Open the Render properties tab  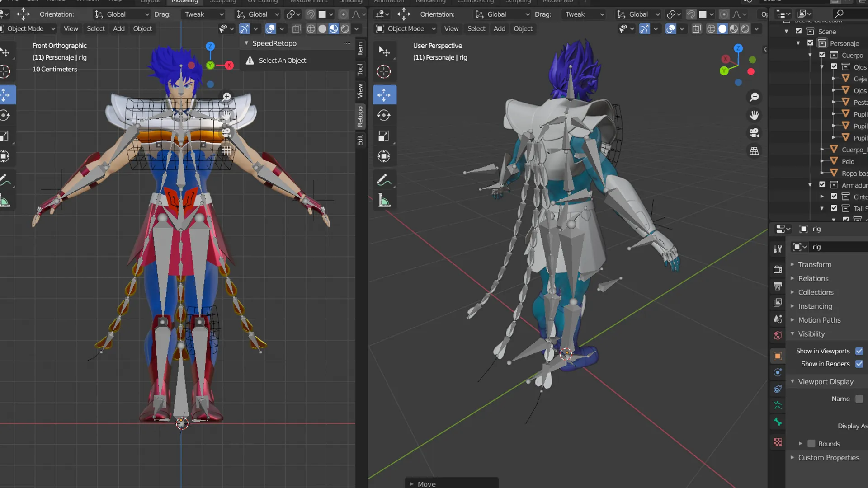pos(778,269)
